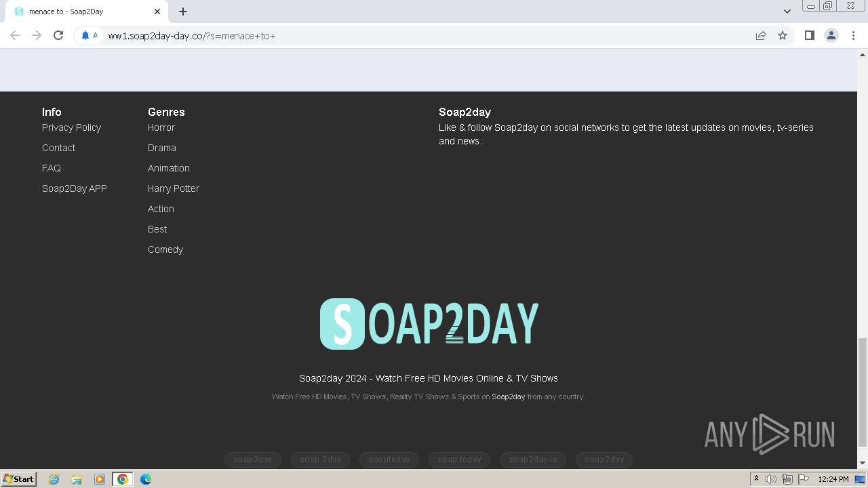This screenshot has height=488, width=868.
Task: Share this page via share icon
Action: pos(761,35)
